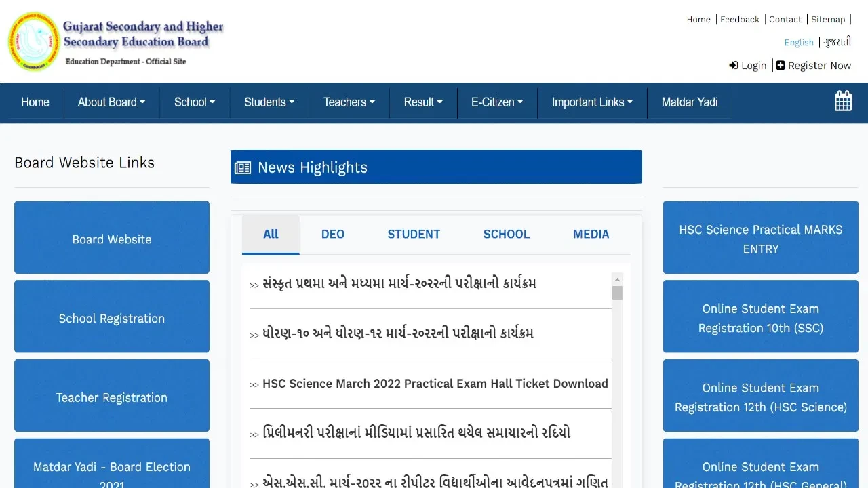Switch language to Gujarati
868x488 pixels.
[837, 42]
